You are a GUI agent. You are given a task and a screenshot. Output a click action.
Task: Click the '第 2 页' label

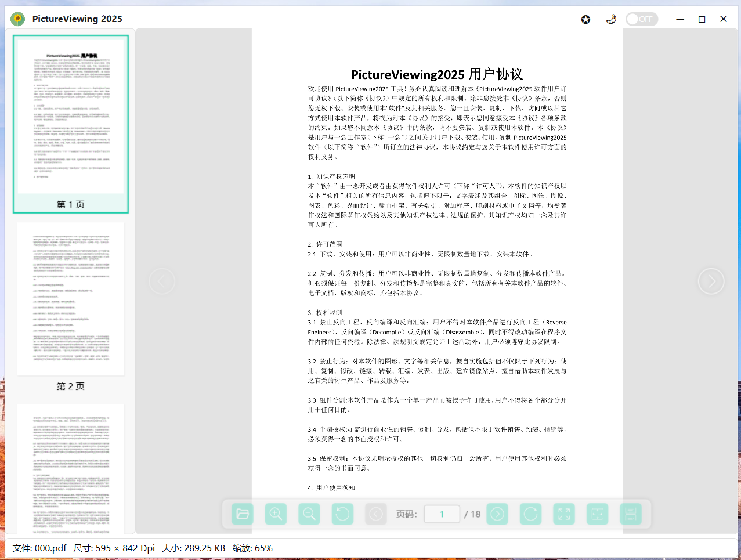[71, 386]
